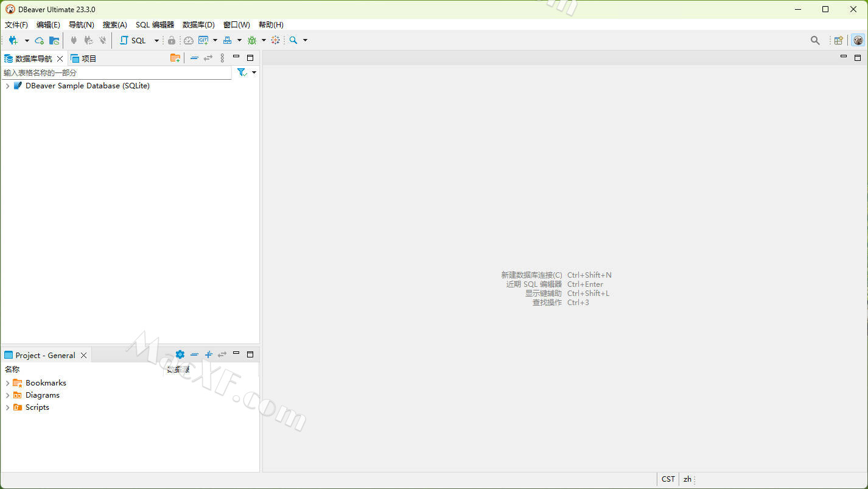Open Project panel blue gear settings
868x489 pixels.
tap(180, 354)
